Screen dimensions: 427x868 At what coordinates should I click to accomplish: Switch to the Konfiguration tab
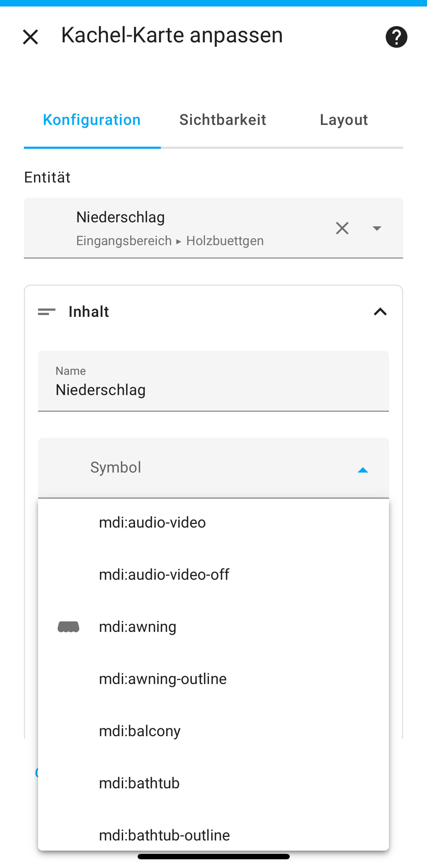click(x=92, y=120)
